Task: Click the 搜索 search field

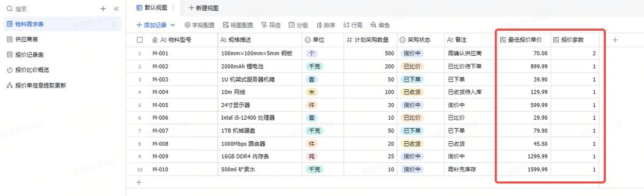Action: click(x=51, y=9)
